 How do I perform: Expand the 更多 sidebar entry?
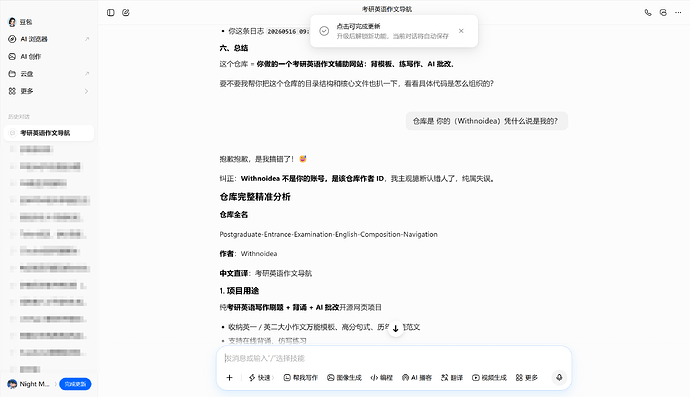tap(49, 91)
